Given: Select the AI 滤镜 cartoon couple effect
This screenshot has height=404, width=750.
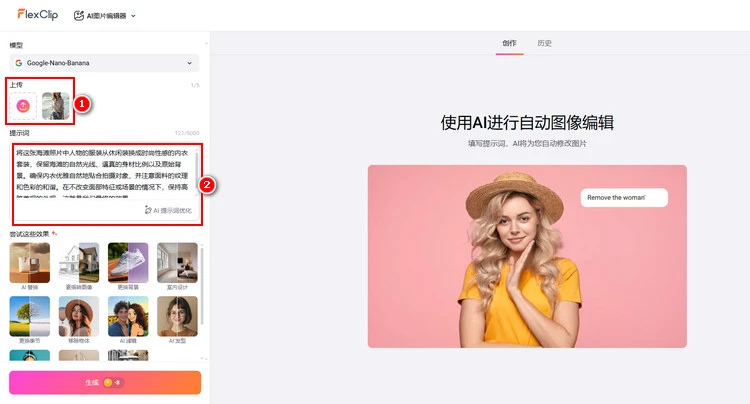Looking at the screenshot, I should pyautogui.click(x=128, y=317).
